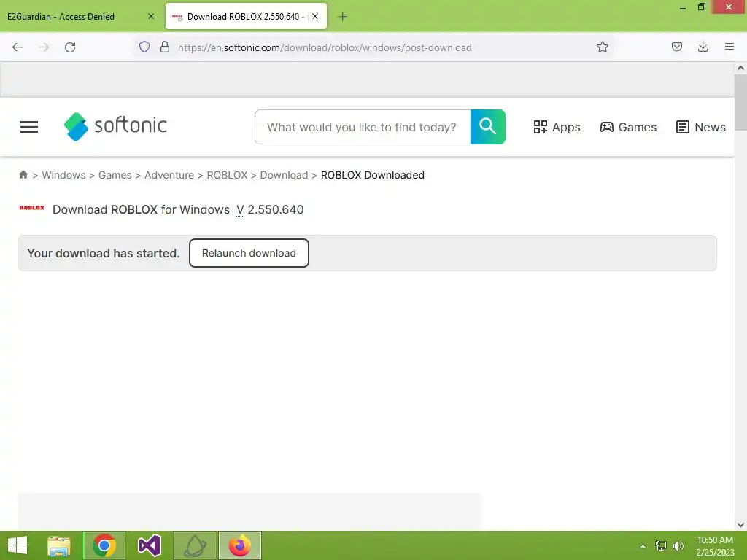Click the scrollbar up arrow

coord(740,68)
